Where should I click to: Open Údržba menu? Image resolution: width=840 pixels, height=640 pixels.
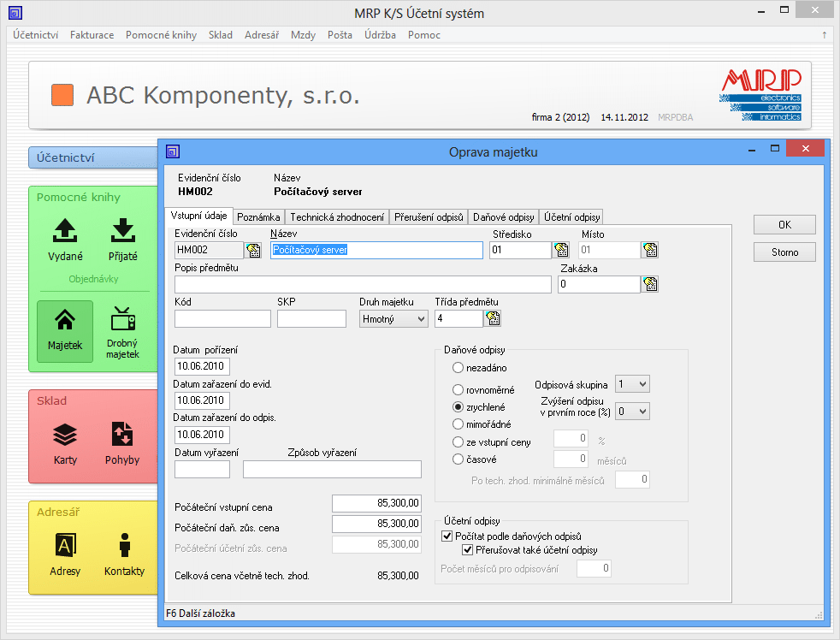point(380,35)
